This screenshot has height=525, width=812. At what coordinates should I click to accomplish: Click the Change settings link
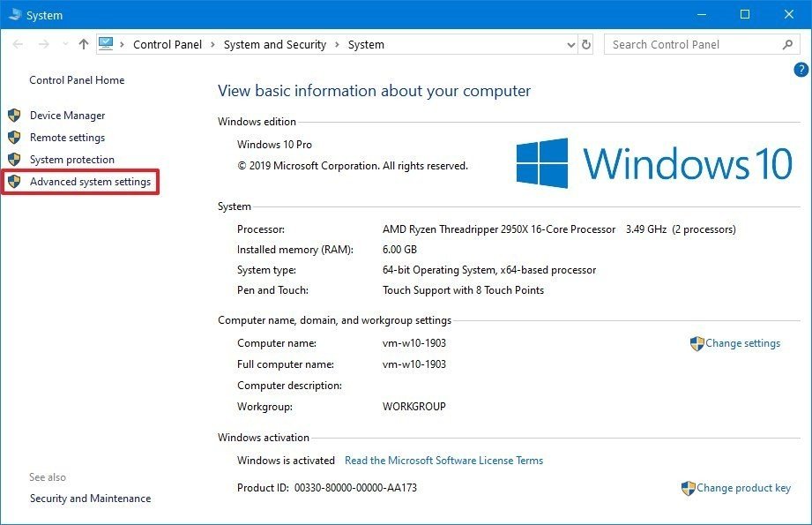click(742, 343)
